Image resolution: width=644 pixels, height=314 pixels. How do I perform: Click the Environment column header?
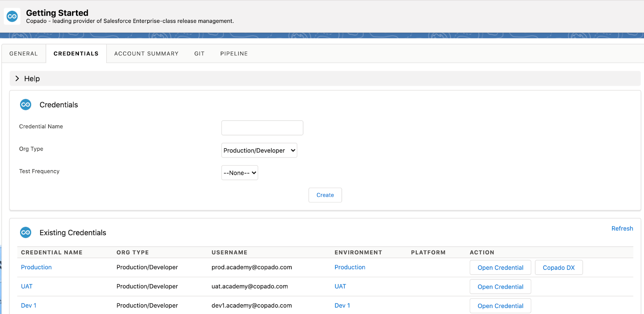tap(358, 252)
